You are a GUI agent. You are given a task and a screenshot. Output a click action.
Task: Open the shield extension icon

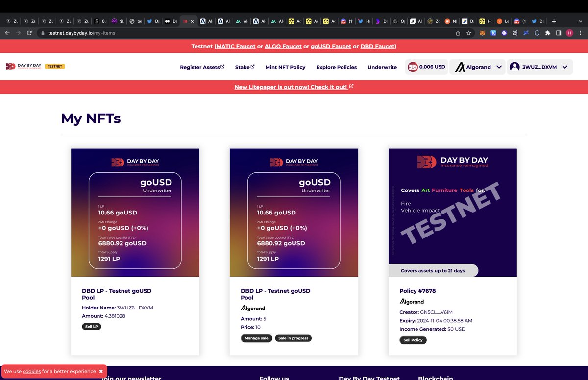click(x=537, y=33)
